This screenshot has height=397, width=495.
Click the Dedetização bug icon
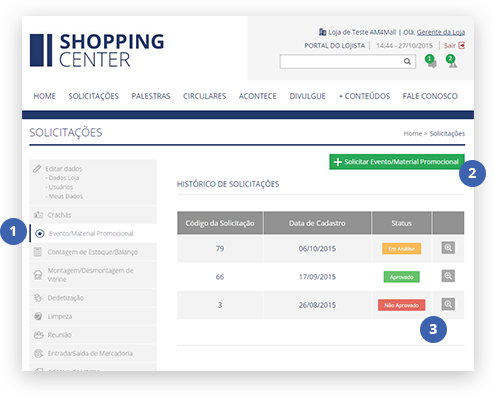(x=38, y=298)
